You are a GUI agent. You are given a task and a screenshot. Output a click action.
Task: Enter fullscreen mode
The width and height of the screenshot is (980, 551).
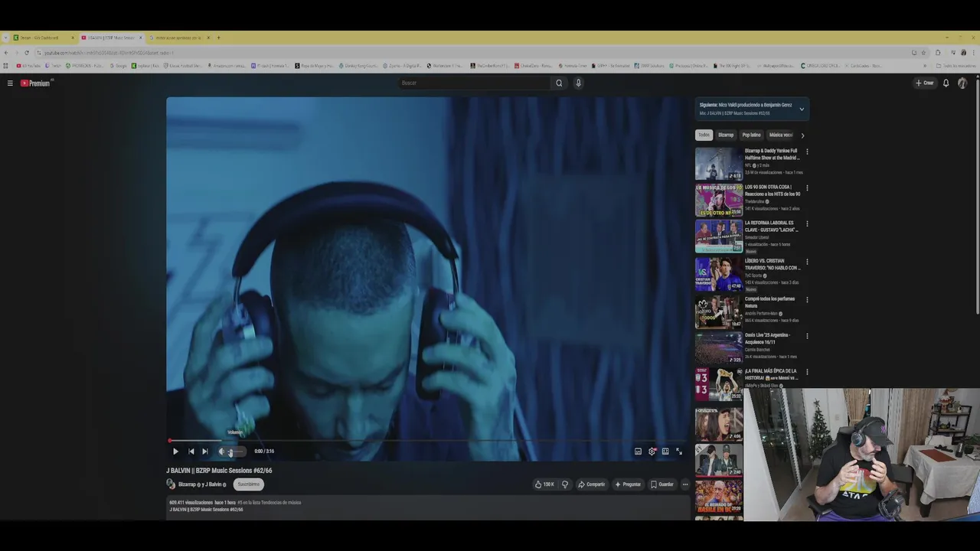[x=678, y=452]
